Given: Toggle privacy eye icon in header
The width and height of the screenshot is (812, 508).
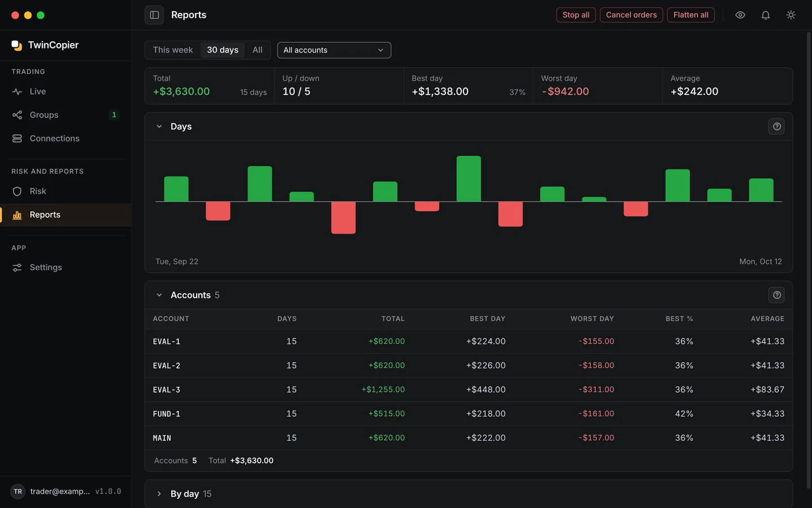Looking at the screenshot, I should click(740, 15).
